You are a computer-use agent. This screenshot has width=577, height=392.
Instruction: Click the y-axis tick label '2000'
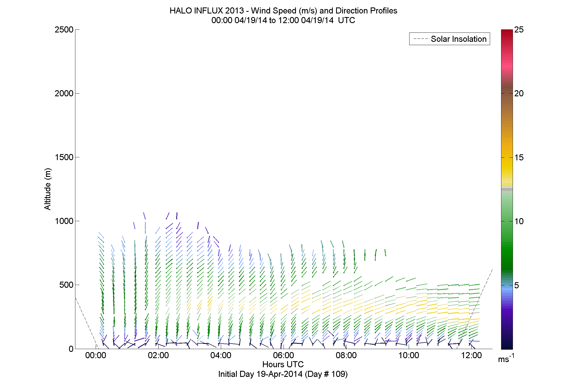coord(64,94)
